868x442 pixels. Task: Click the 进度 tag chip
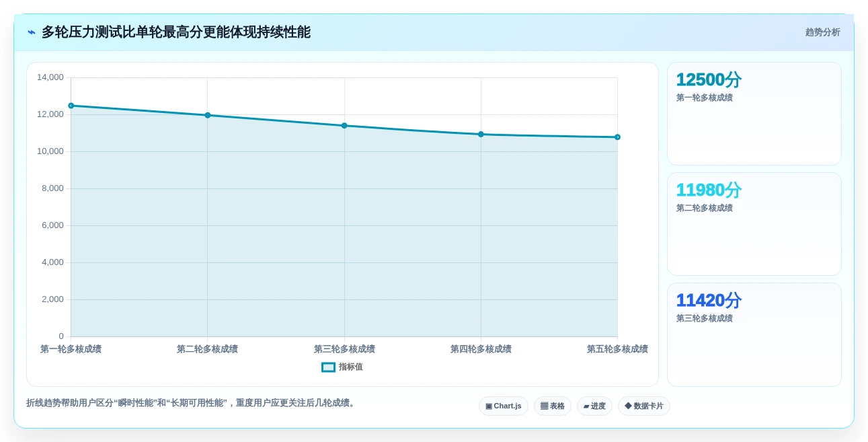pos(594,406)
